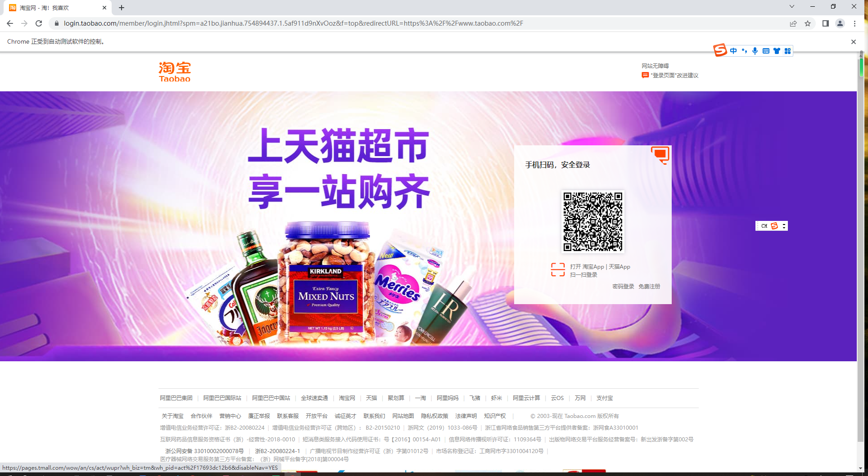This screenshot has width=868, height=476.
Task: Open 天猫 footer link
Action: pyautogui.click(x=371, y=398)
